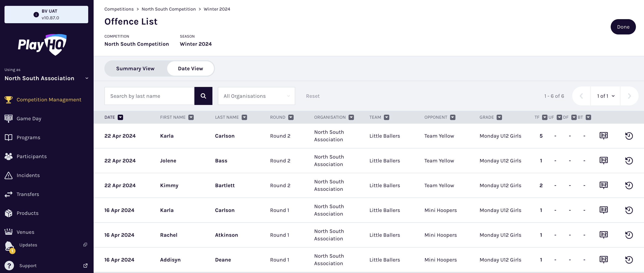Click the info icon beside BV UAT
This screenshot has width=644, height=273.
tap(36, 14)
